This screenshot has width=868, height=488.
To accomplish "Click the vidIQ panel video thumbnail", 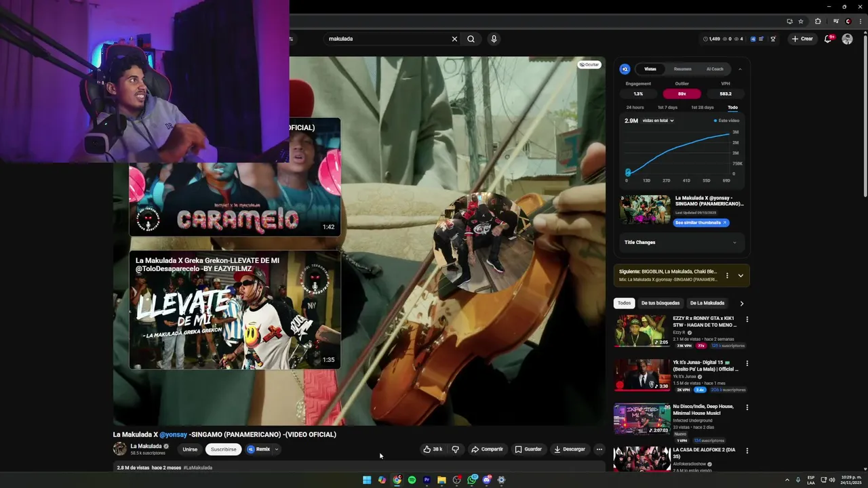I will [x=645, y=209].
